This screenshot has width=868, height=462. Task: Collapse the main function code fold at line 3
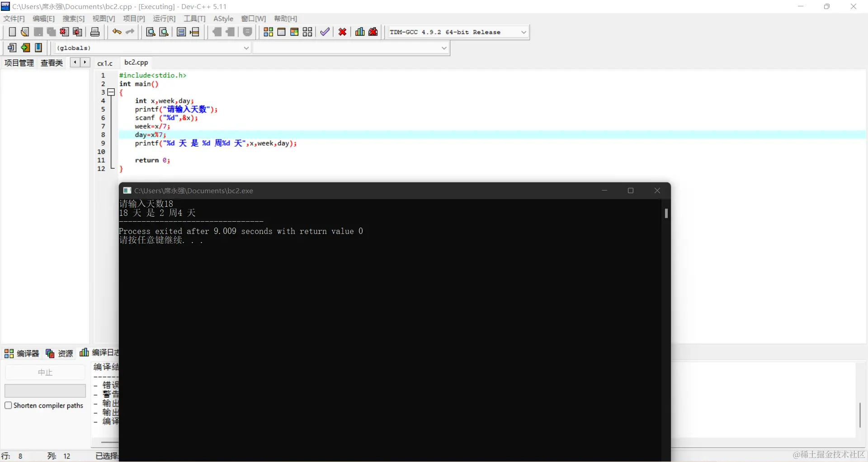pyautogui.click(x=111, y=92)
